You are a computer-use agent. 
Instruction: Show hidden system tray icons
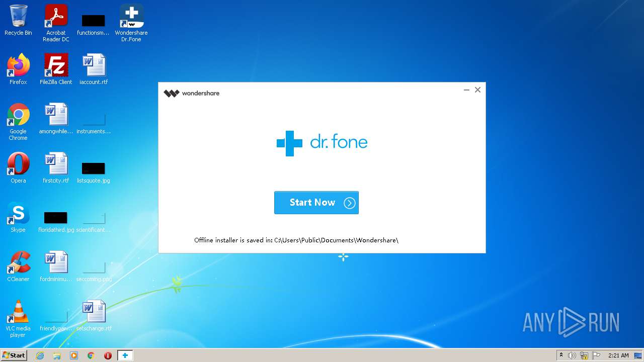[x=561, y=355]
